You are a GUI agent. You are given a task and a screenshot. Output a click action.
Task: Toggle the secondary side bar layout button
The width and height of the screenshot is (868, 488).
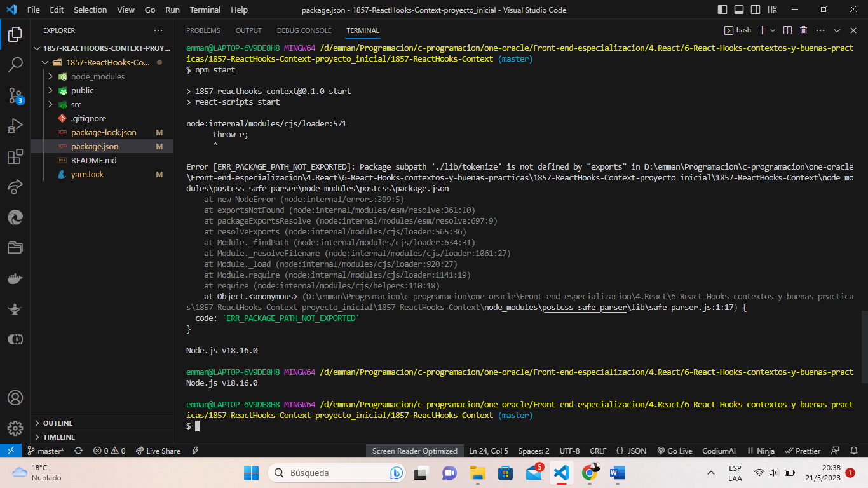click(x=756, y=10)
